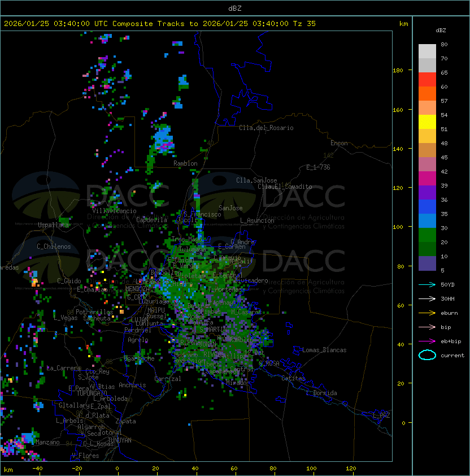
Task: Click the 'Clla.del_Rosario' place label
Action: [x=266, y=128]
